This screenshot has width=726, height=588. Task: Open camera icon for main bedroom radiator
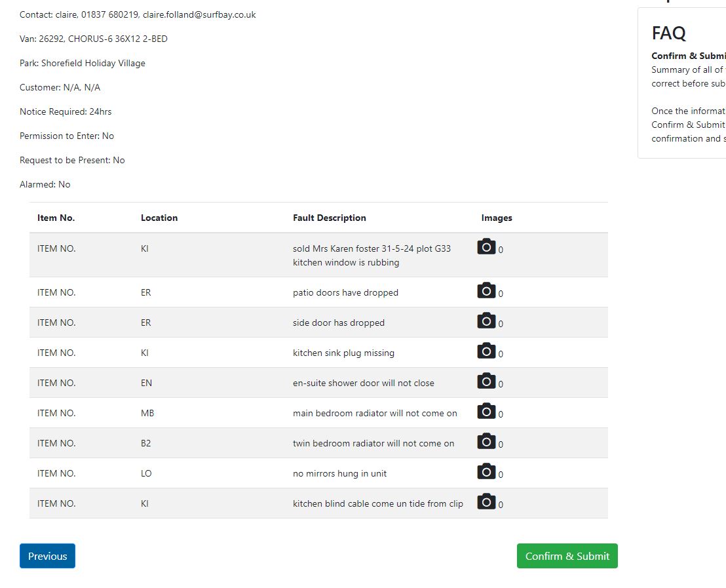486,411
